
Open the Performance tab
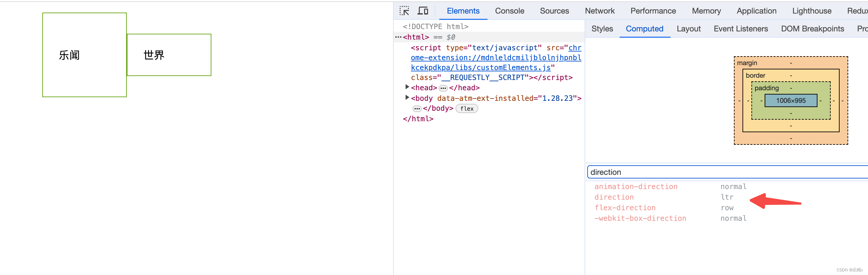point(653,11)
